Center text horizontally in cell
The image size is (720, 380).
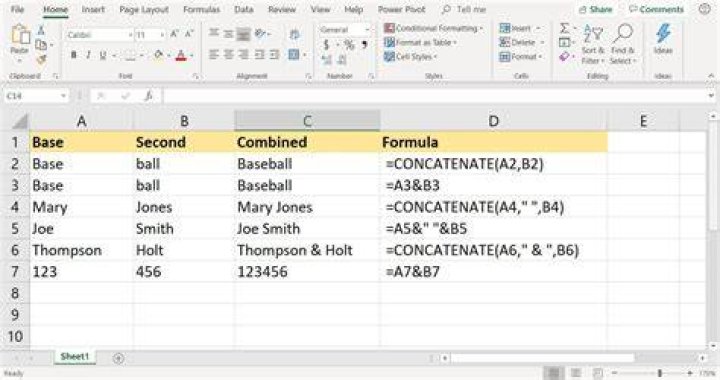pos(229,55)
